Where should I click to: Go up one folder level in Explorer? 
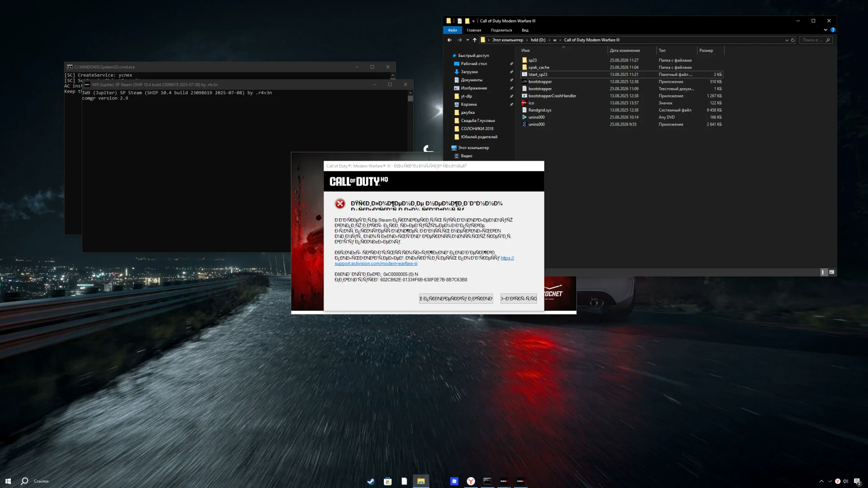[475, 40]
